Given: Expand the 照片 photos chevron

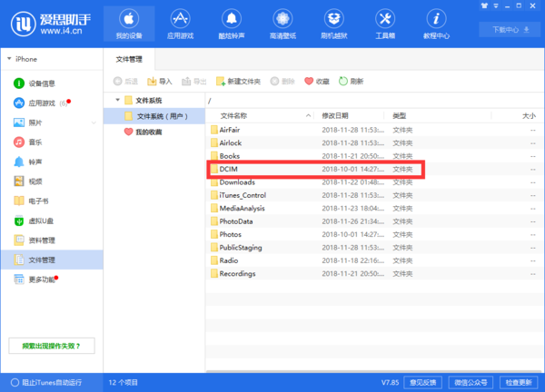Looking at the screenshot, I should pos(94,122).
